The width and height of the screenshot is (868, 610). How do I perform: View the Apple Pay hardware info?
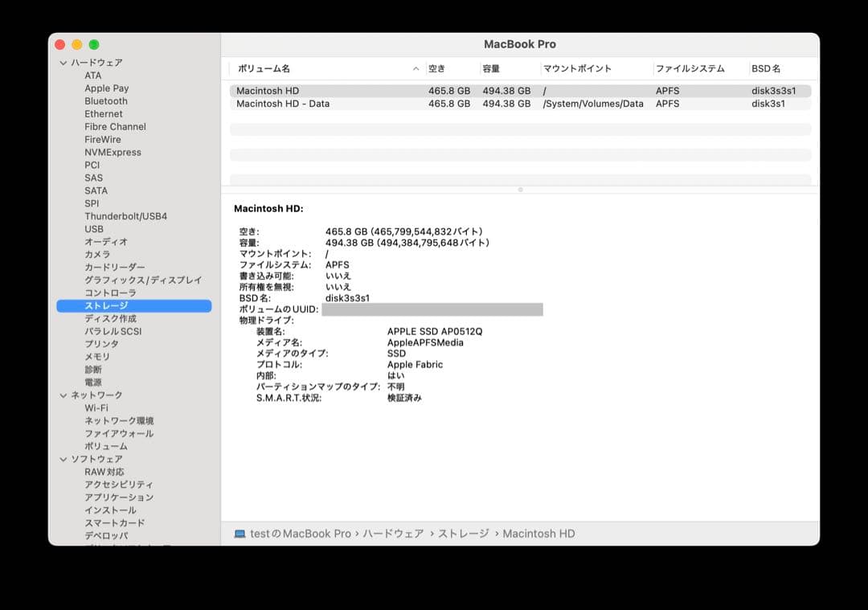point(106,88)
